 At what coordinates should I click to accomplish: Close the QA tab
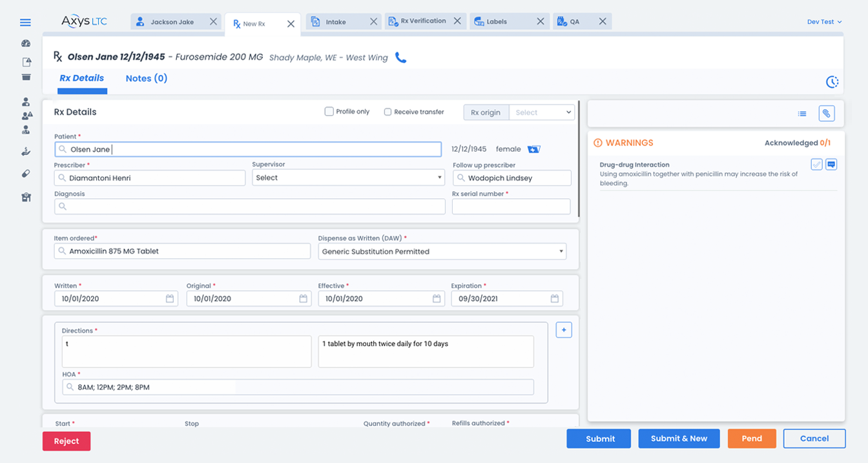[603, 21]
